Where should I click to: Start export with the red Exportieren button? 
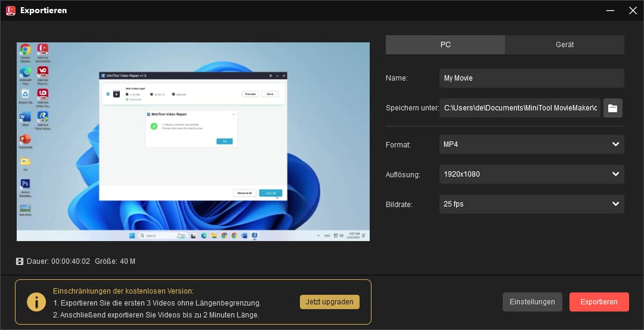point(599,302)
